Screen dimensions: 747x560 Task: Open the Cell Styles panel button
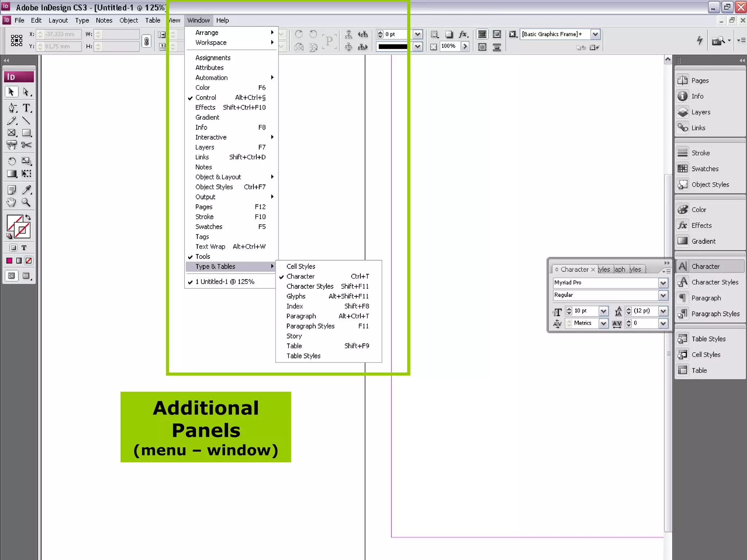[710, 355]
